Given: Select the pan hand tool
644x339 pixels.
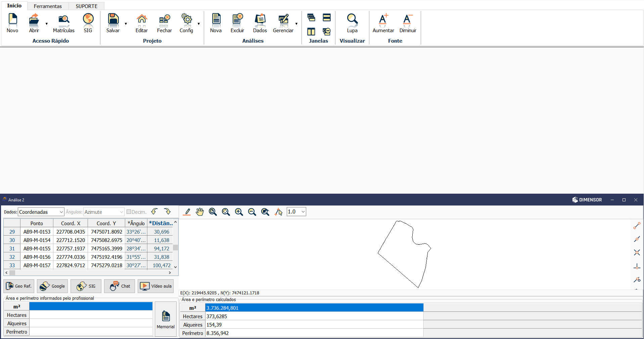Looking at the screenshot, I should [200, 212].
